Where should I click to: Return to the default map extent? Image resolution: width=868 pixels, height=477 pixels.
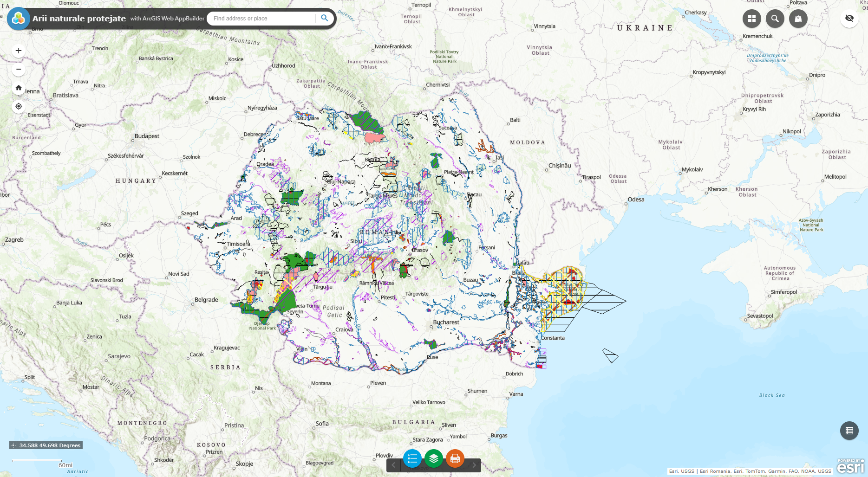(19, 88)
